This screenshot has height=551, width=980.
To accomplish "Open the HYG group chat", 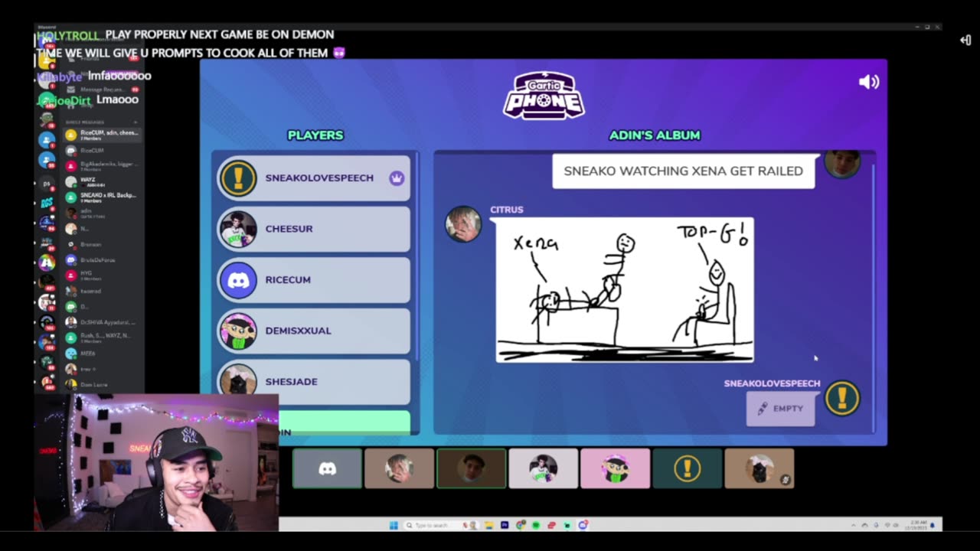I will tap(103, 275).
